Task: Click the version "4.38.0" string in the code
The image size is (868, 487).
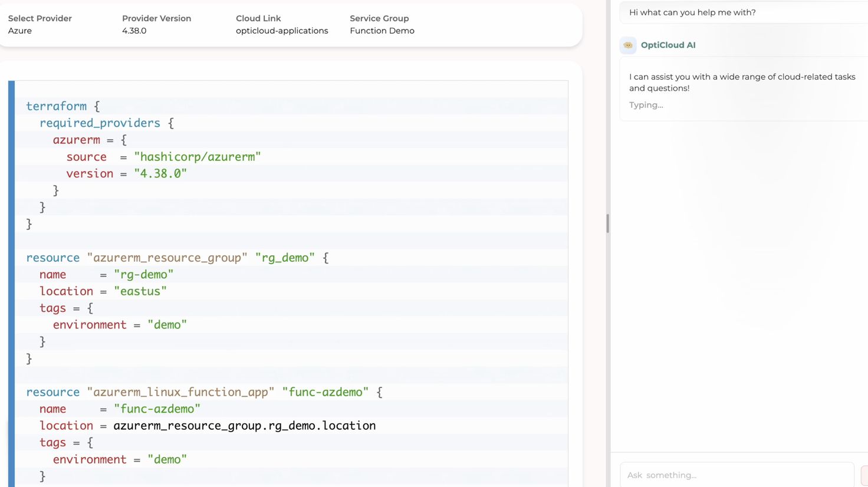Action: point(160,173)
